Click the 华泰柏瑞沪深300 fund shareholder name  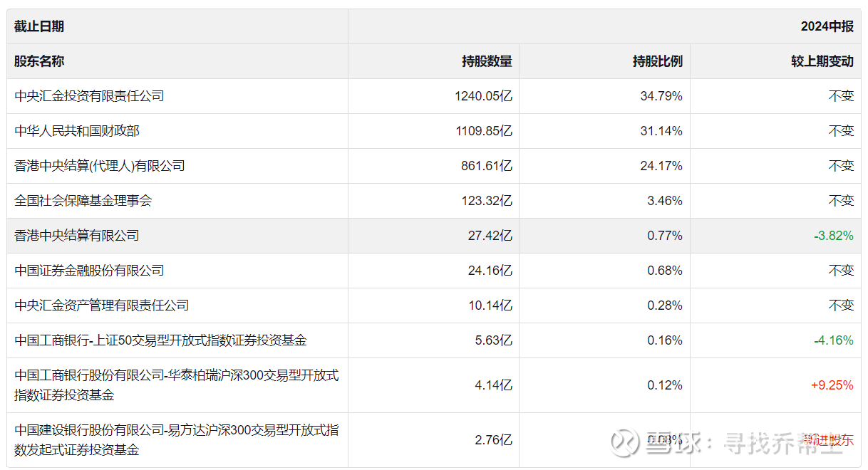click(176, 385)
